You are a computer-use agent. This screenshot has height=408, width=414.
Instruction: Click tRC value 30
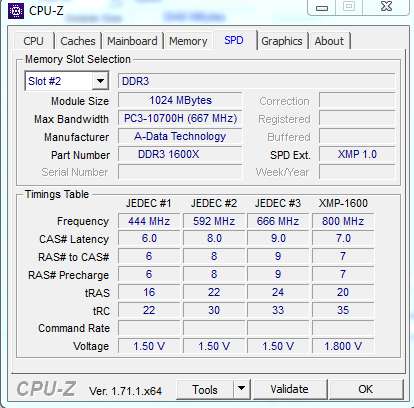pos(214,310)
